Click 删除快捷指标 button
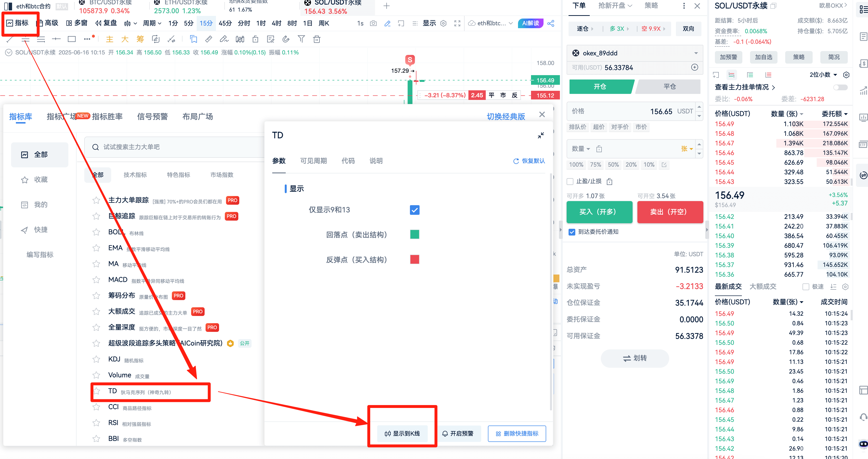Image resolution: width=868 pixels, height=459 pixels. [x=517, y=433]
